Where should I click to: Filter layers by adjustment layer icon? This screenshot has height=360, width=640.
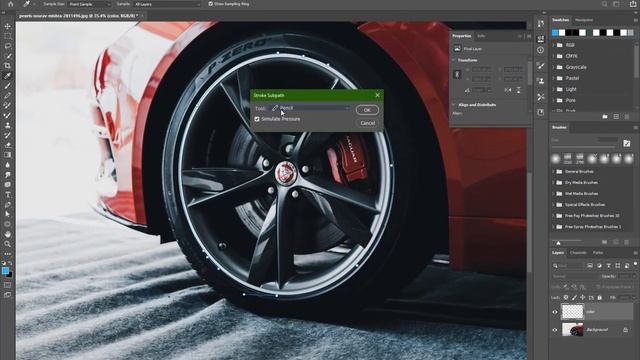(x=599, y=266)
